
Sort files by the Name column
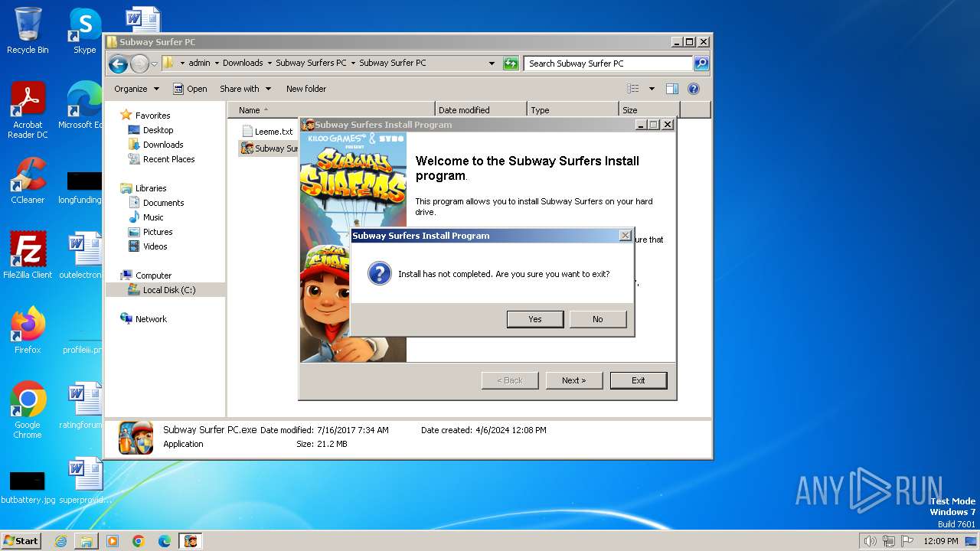coord(332,110)
